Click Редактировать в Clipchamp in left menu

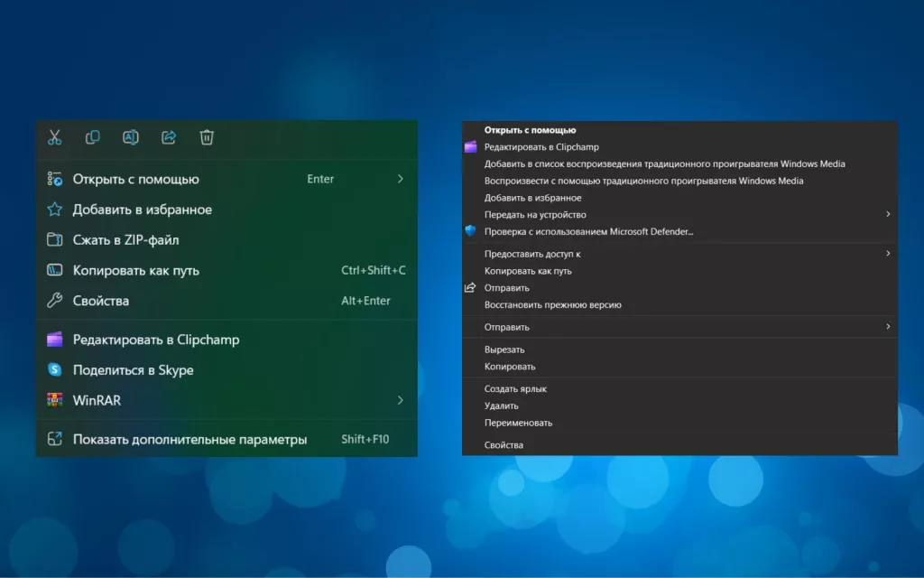point(156,340)
